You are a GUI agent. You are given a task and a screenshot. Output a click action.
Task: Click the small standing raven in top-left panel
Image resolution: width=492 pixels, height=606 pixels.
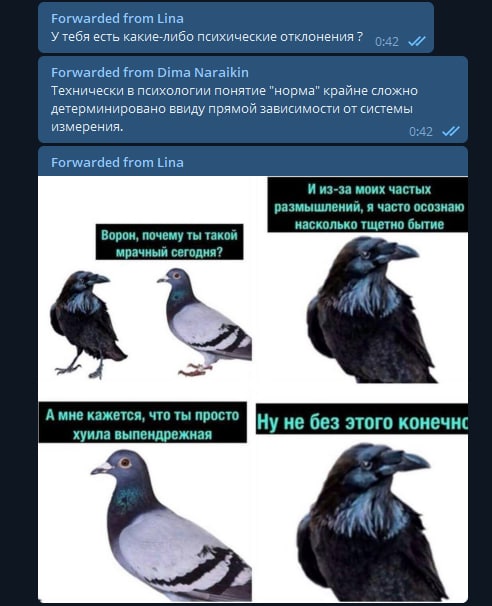click(x=87, y=324)
